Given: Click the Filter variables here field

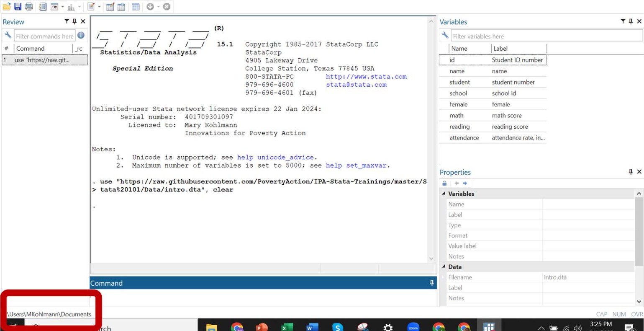Looking at the screenshot, I should tap(547, 36).
